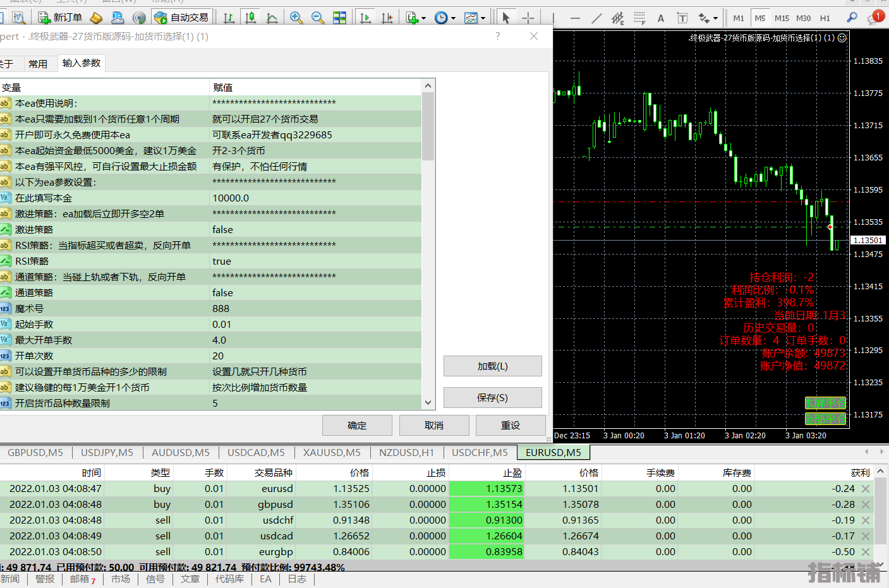Switch chart to candlestick mode
Screen dimensions: 889x588
click(x=251, y=18)
